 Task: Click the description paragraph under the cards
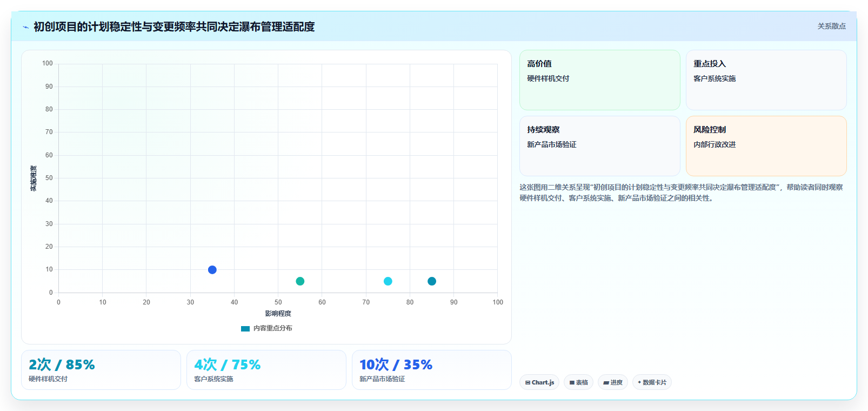pyautogui.click(x=681, y=193)
